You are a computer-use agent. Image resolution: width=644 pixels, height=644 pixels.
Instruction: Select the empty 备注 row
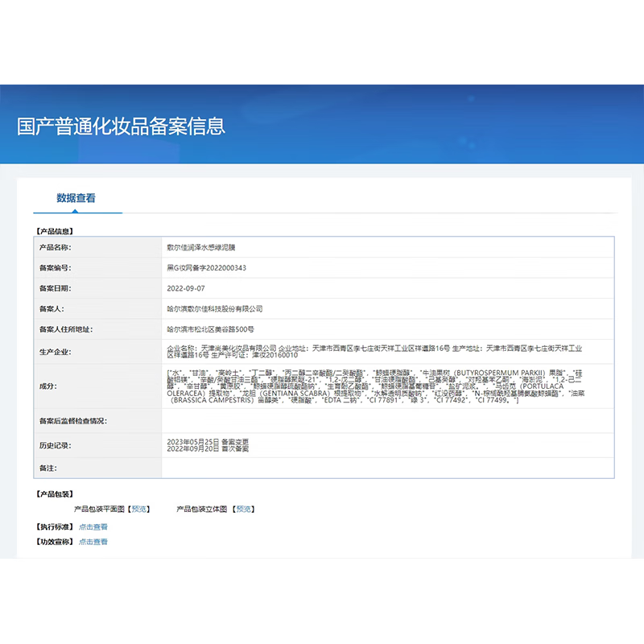pyautogui.click(x=322, y=467)
